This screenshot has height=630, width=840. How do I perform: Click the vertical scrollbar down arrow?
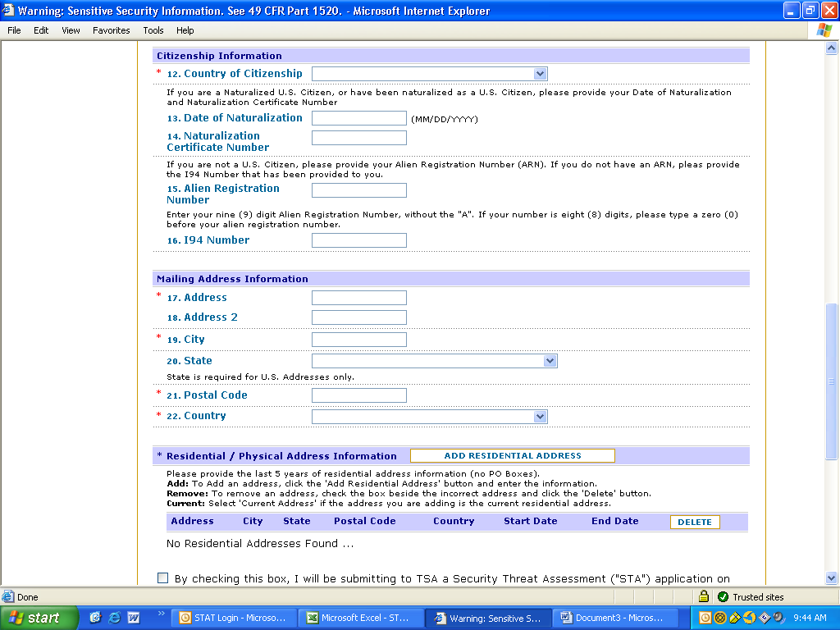(831, 577)
